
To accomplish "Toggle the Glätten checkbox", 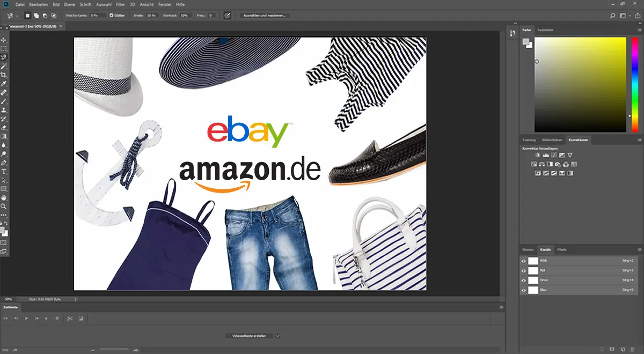I will pyautogui.click(x=111, y=16).
